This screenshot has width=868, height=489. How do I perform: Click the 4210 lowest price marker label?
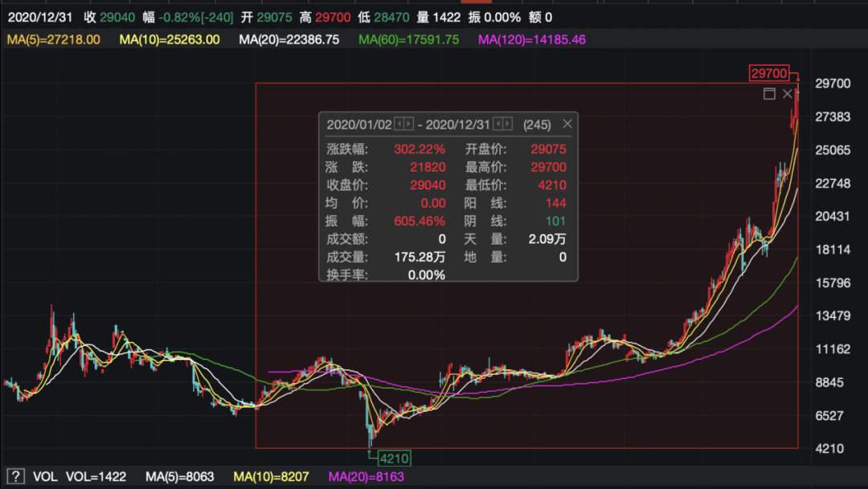click(x=393, y=457)
